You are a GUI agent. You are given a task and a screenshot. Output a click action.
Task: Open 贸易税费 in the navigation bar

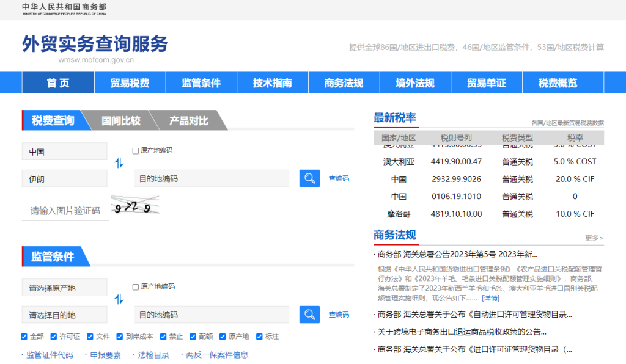[x=130, y=82]
